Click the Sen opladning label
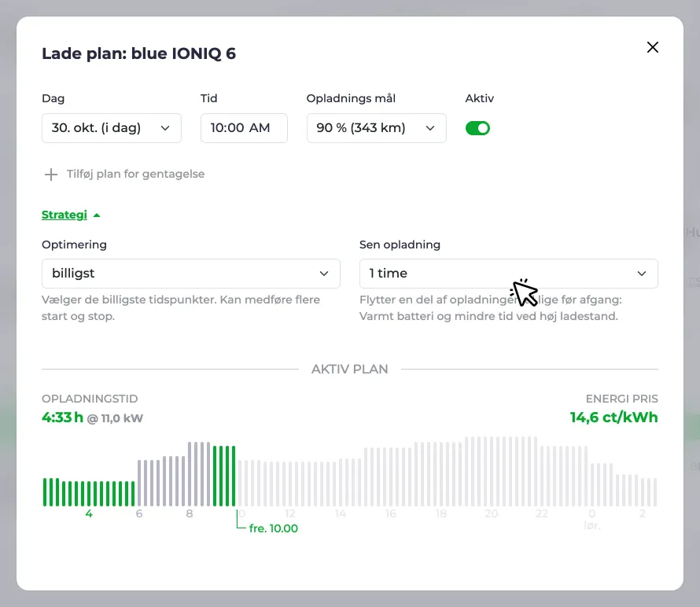The width and height of the screenshot is (700, 607). [400, 245]
